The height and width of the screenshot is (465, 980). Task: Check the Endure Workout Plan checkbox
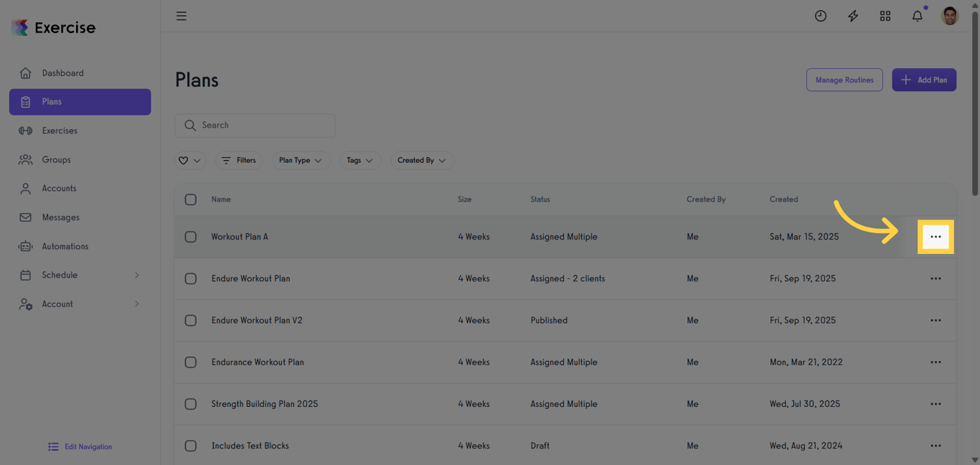pyautogui.click(x=190, y=278)
